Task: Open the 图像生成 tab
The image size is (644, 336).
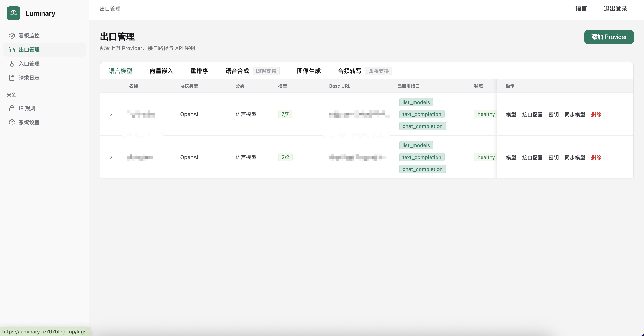Action: pos(309,71)
